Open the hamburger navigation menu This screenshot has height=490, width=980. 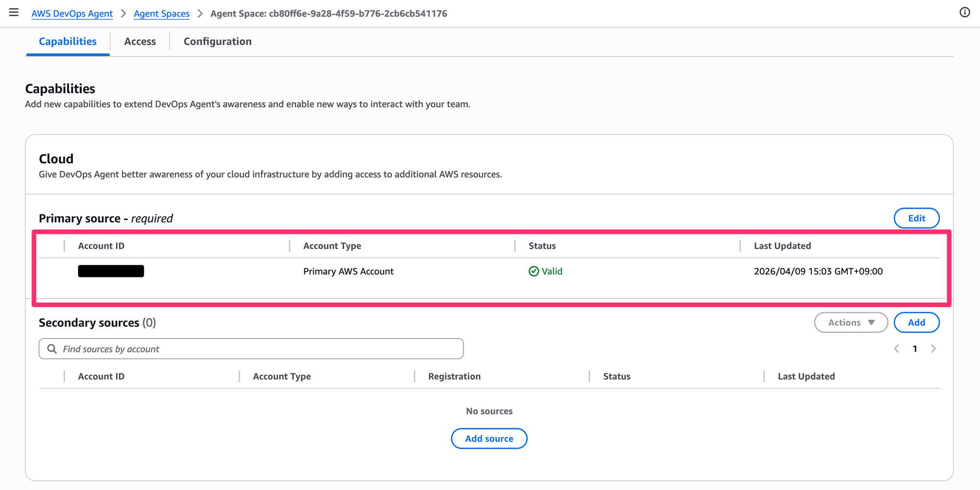(14, 13)
